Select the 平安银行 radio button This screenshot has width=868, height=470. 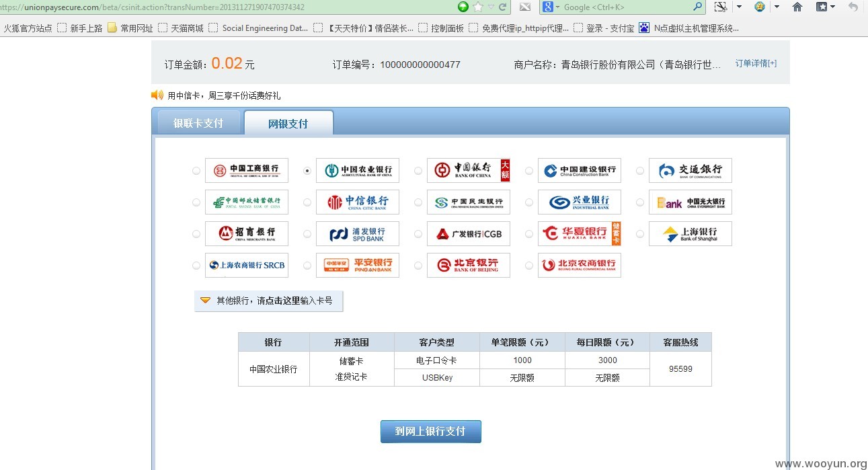tap(307, 266)
